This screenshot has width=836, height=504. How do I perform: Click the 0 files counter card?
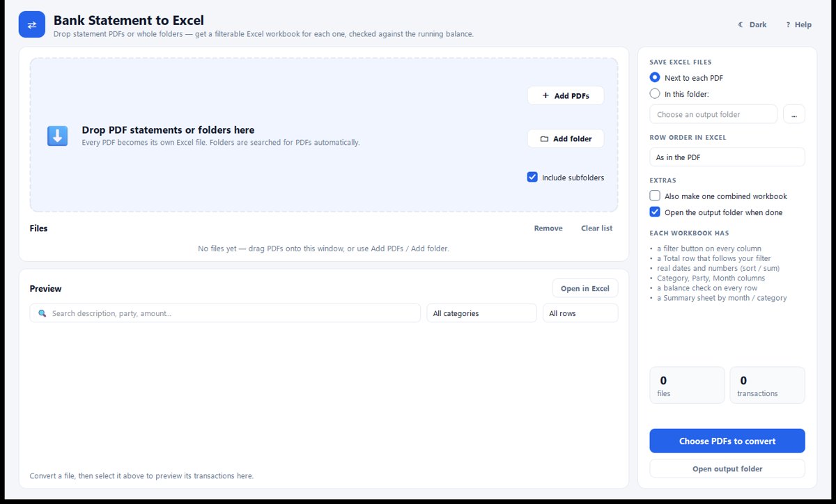click(688, 385)
